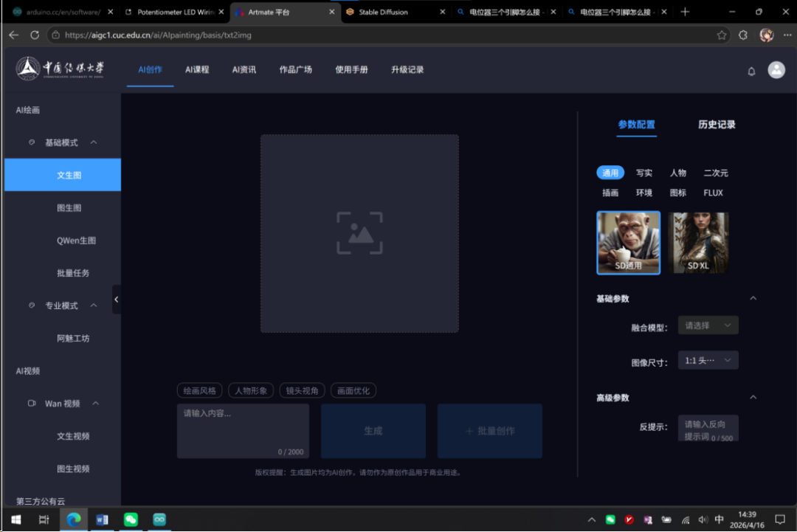The width and height of the screenshot is (797, 532).
Task: Click the 镜头视角 prompt tag
Action: click(302, 391)
